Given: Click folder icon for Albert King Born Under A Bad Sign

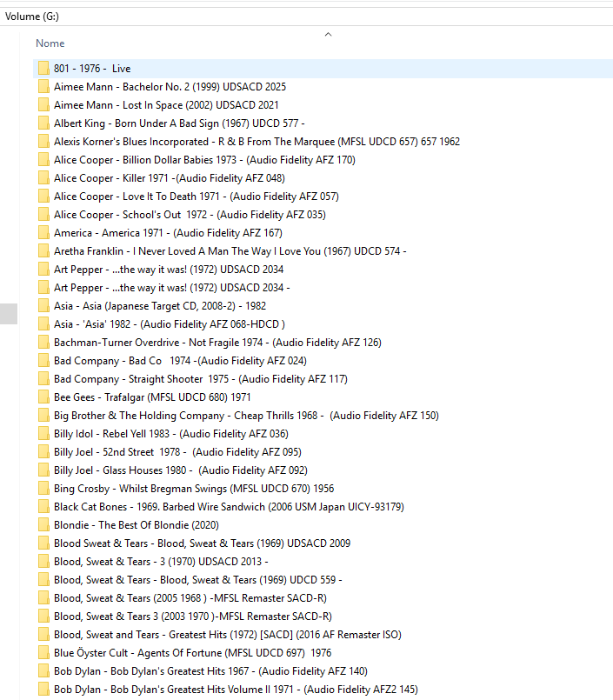Looking at the screenshot, I should (43, 123).
